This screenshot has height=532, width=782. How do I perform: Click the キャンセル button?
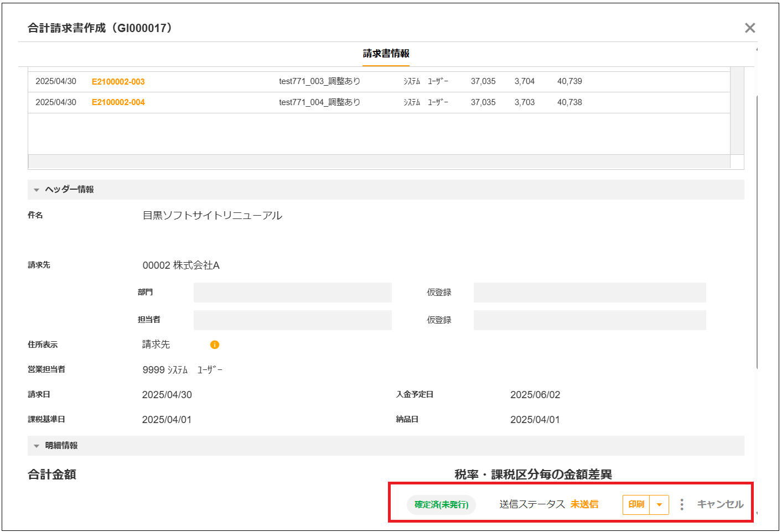pos(720,504)
